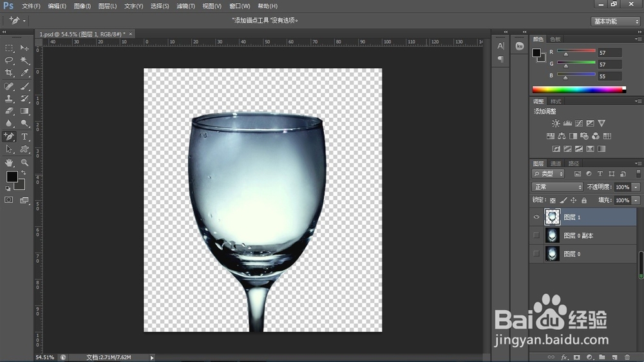Click the lock all layer icon
Image resolution: width=644 pixels, height=362 pixels.
coord(584,200)
